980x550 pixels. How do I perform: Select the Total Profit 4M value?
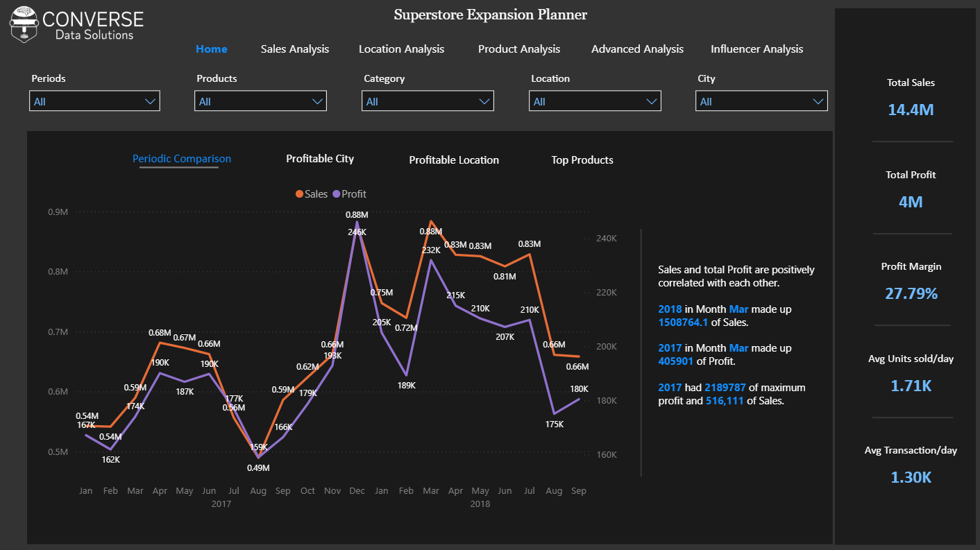pyautogui.click(x=911, y=202)
